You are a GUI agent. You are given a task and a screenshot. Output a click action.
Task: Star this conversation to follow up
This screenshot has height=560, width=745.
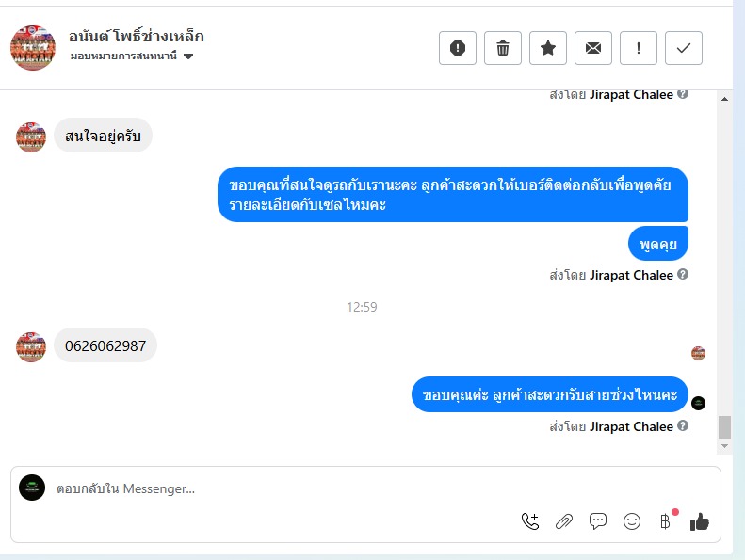(x=548, y=48)
